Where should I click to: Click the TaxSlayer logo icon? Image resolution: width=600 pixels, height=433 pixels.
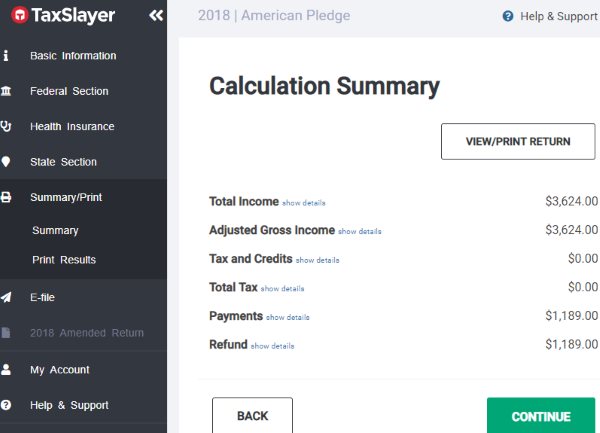[18, 15]
